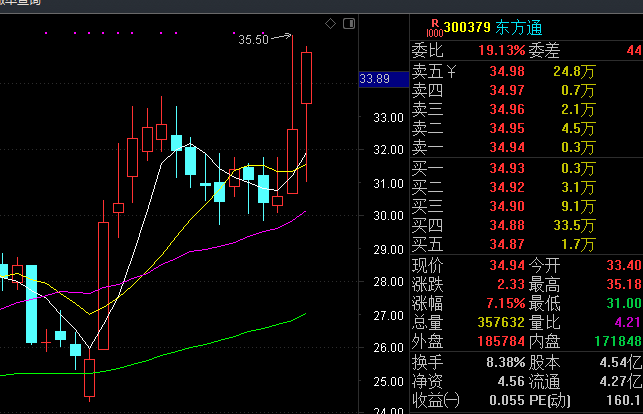
Task: Click the 量比 value 4.21
Action: click(628, 322)
